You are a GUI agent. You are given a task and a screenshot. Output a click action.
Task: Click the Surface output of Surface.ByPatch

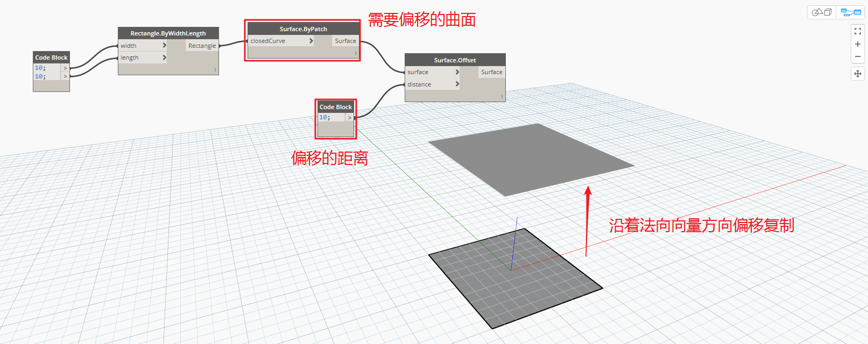coord(345,41)
